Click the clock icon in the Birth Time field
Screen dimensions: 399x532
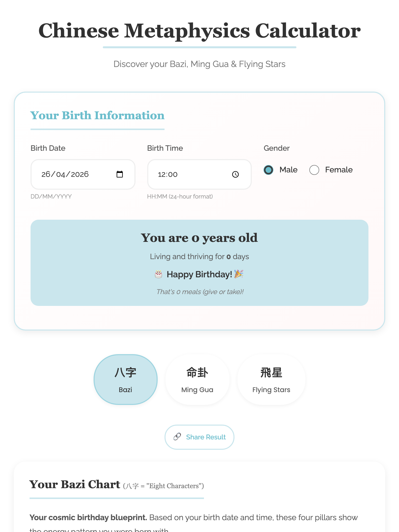click(235, 174)
